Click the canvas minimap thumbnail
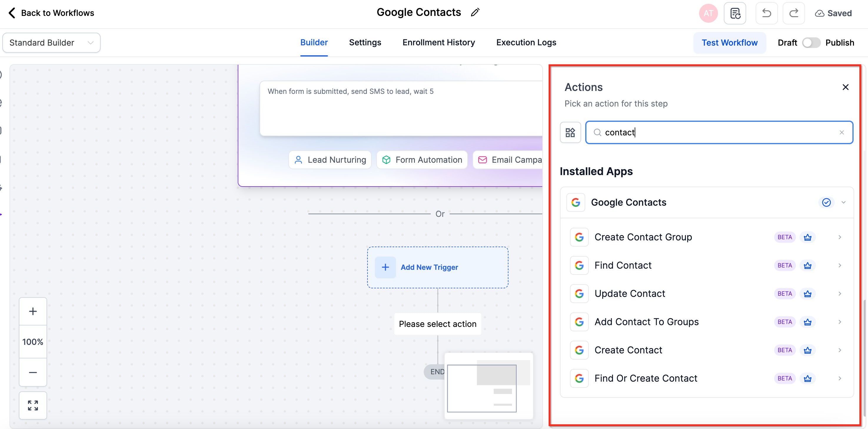This screenshot has height=429, width=868. [x=489, y=386]
